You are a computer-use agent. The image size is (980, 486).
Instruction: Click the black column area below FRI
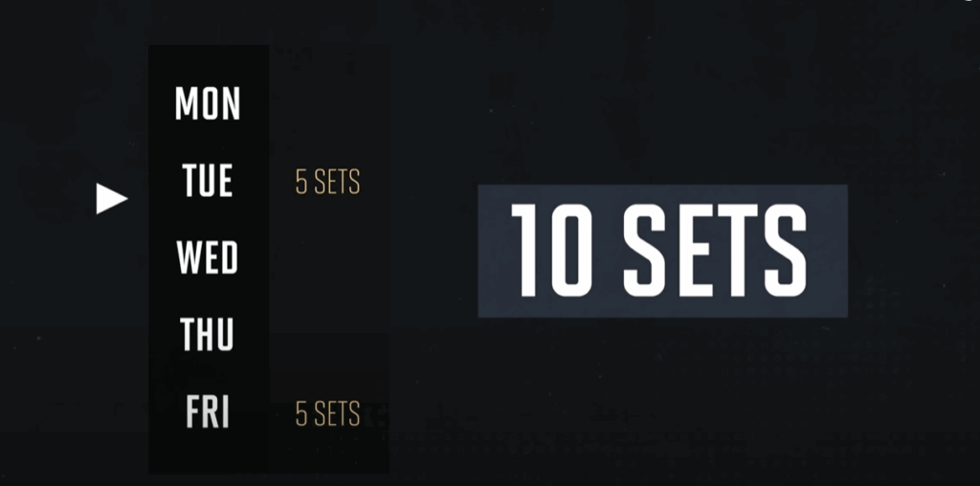(x=208, y=453)
